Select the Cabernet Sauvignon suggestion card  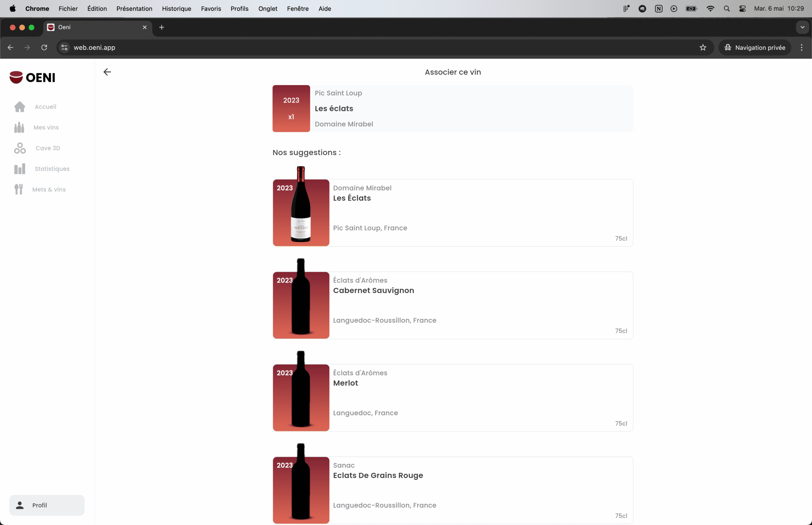coord(453,305)
